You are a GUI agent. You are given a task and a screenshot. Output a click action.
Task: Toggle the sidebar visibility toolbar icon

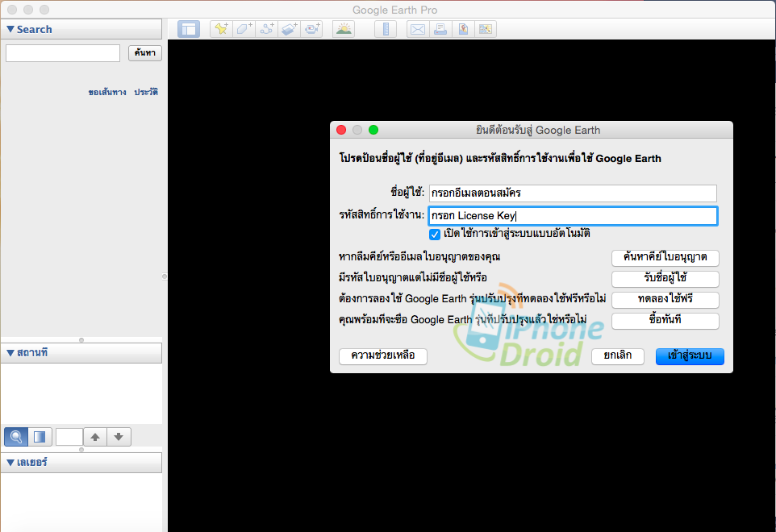189,29
